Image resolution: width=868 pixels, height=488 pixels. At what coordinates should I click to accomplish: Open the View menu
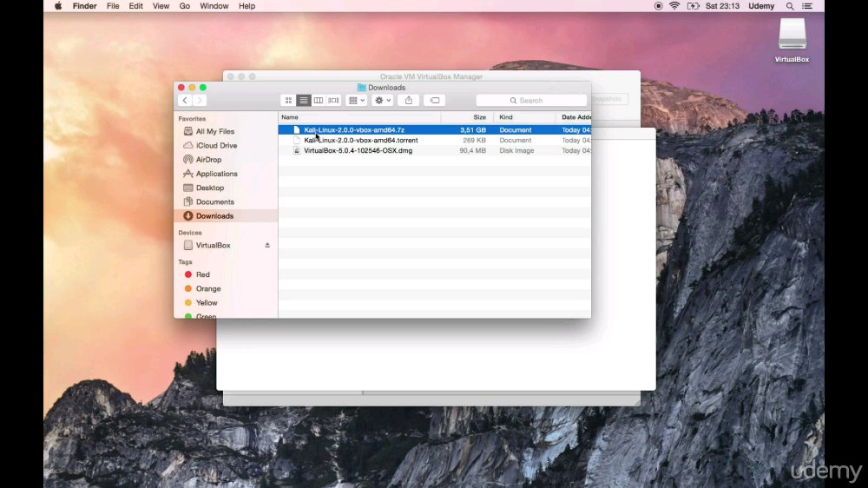tap(161, 6)
